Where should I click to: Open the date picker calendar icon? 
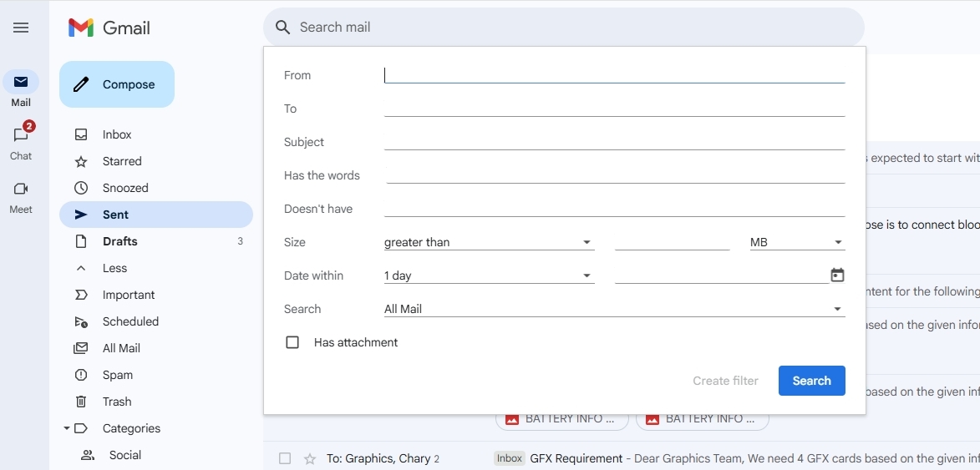tap(837, 275)
